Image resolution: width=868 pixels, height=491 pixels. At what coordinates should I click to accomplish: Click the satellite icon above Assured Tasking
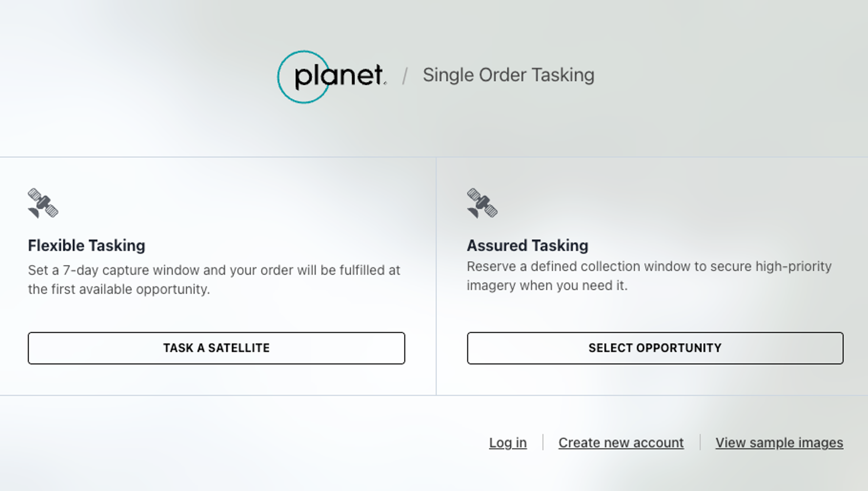coord(482,203)
